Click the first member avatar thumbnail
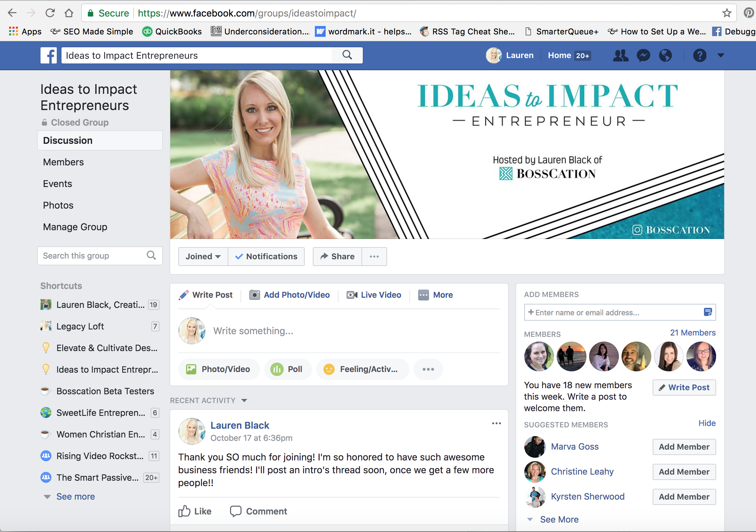The image size is (756, 532). pyautogui.click(x=539, y=356)
